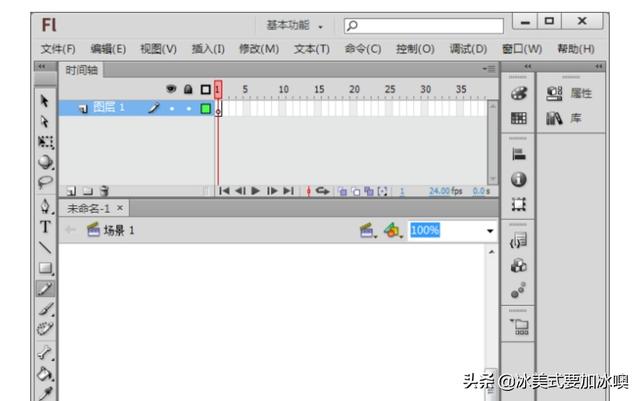Open the 修改(M) menu
Viewport: 640px width, 401px height.
(x=259, y=48)
